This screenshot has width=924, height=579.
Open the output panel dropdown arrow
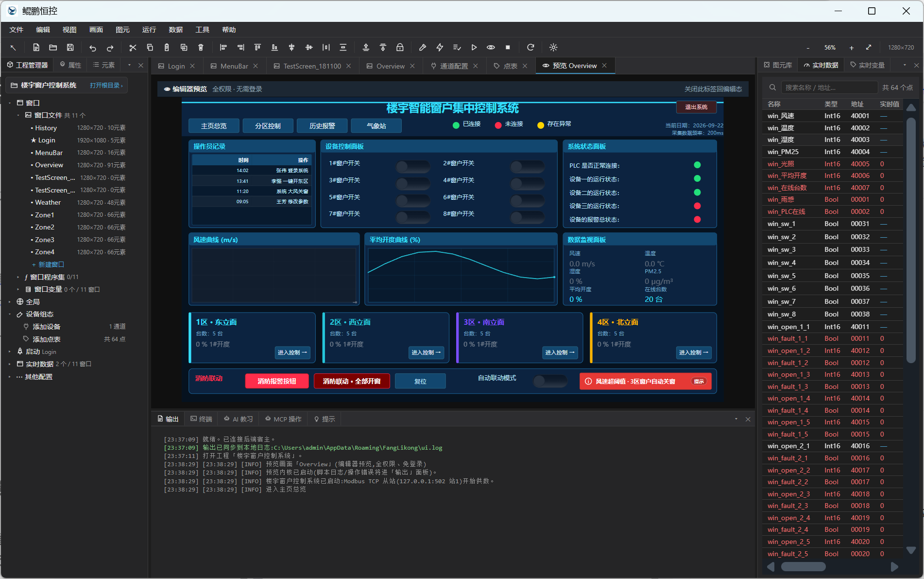coord(736,419)
